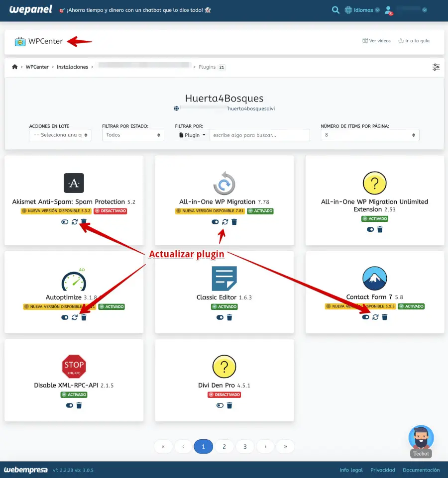Click the chatbot promo banner in header

point(135,10)
